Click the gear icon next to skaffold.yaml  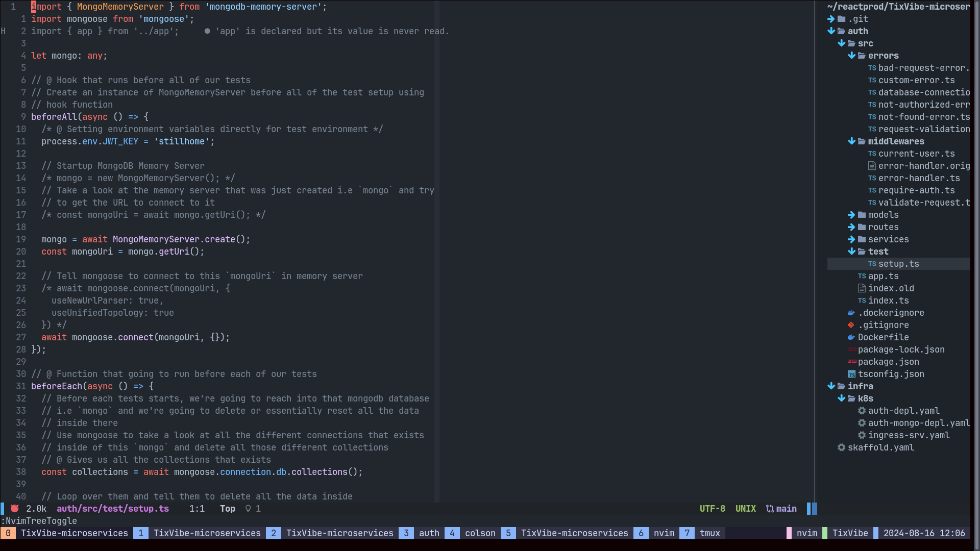[x=841, y=447]
